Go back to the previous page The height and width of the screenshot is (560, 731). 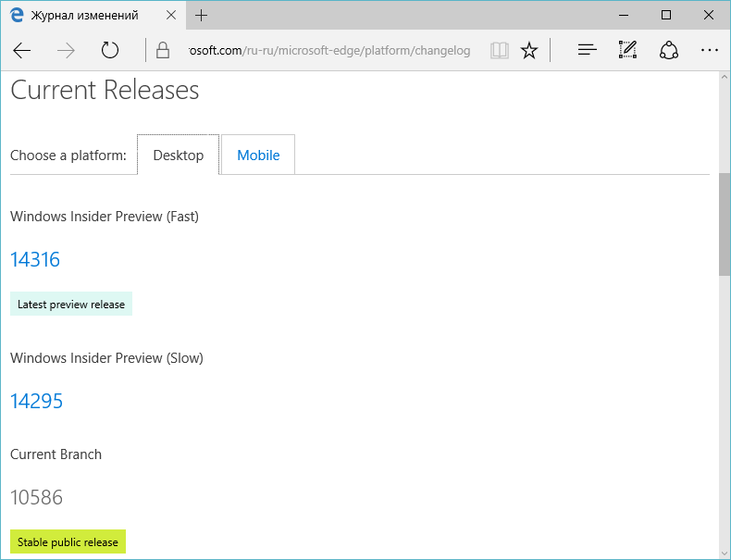22,50
